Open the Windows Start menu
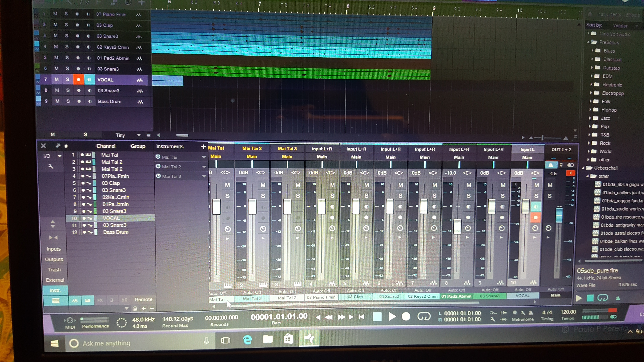This screenshot has height=362, width=644. (x=55, y=343)
